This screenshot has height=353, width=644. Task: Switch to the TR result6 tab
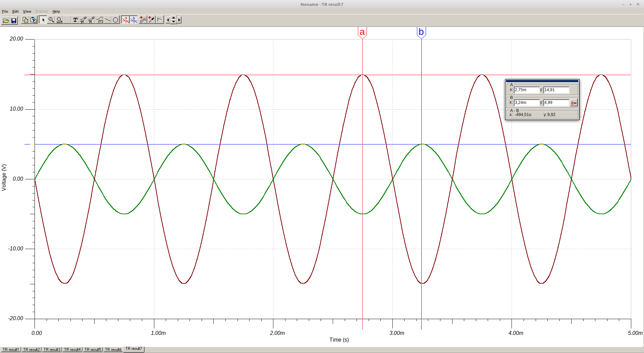pyautogui.click(x=113, y=350)
